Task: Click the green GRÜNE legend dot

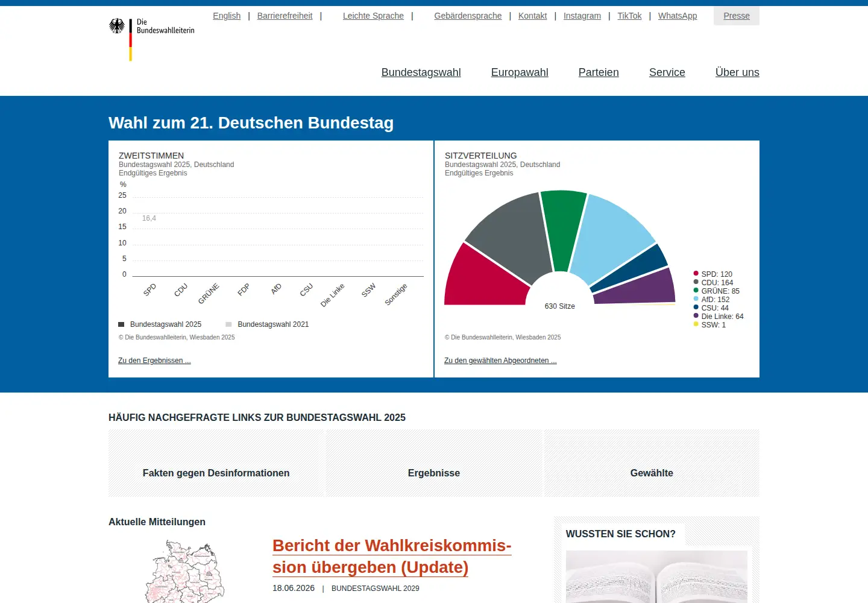Action: pos(696,291)
